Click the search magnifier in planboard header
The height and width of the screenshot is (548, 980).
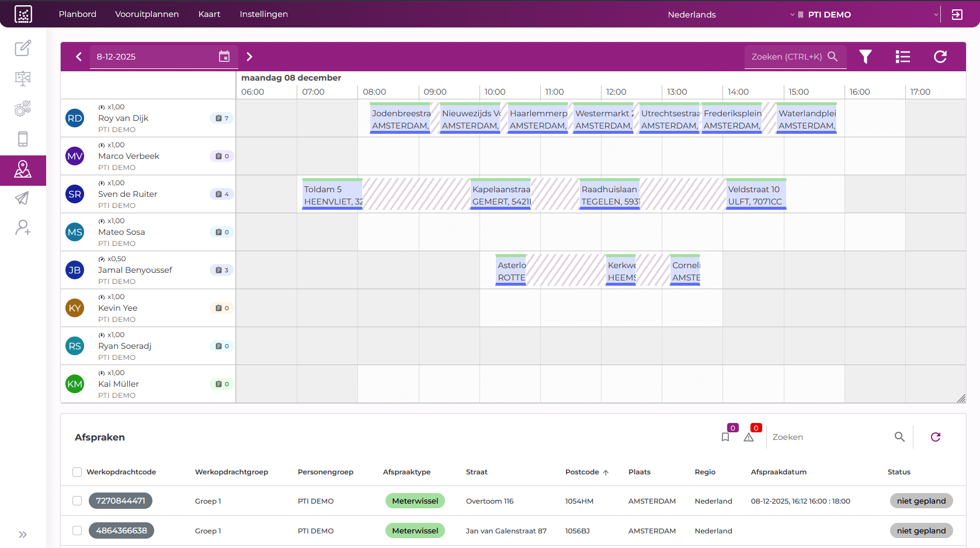pyautogui.click(x=833, y=56)
